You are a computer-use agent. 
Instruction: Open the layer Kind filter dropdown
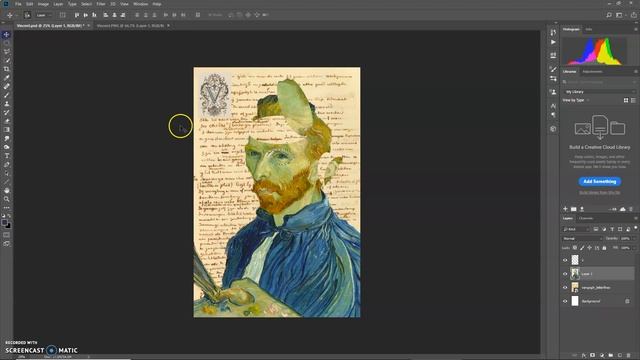click(x=576, y=229)
